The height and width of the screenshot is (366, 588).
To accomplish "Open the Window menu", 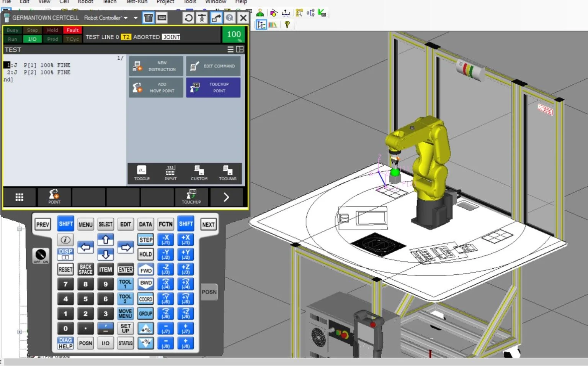I will pos(216,2).
